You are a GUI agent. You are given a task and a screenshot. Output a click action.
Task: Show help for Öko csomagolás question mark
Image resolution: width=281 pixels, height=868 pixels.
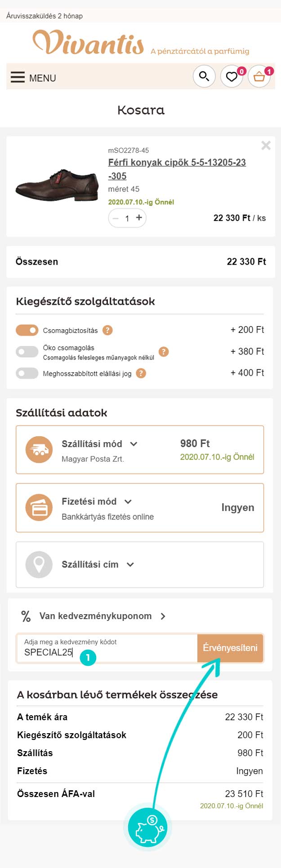(x=164, y=352)
